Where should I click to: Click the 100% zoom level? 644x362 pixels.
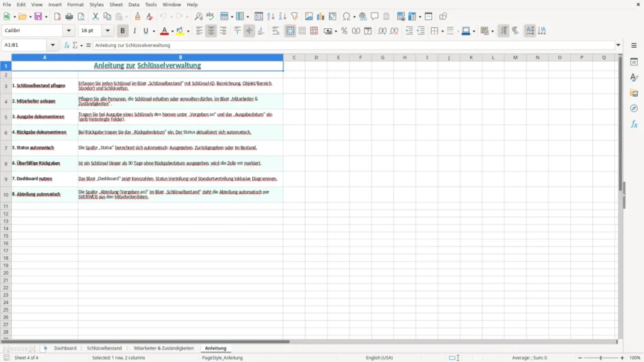pyautogui.click(x=635, y=358)
